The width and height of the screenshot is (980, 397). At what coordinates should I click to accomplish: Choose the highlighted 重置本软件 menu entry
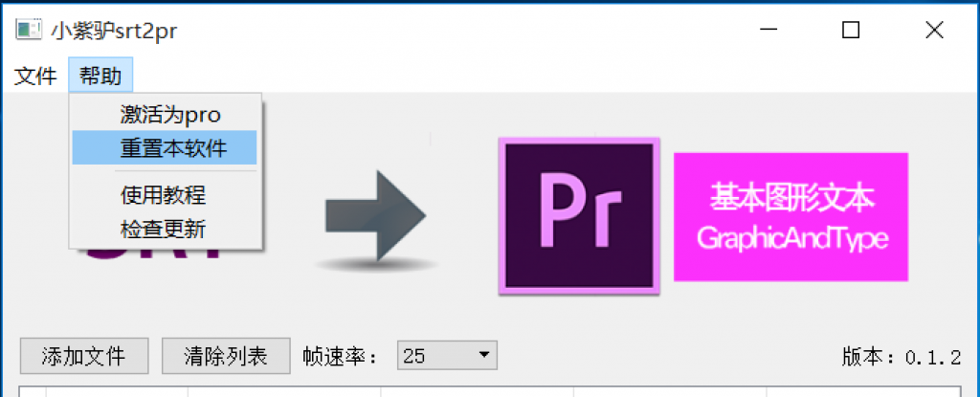(x=165, y=147)
